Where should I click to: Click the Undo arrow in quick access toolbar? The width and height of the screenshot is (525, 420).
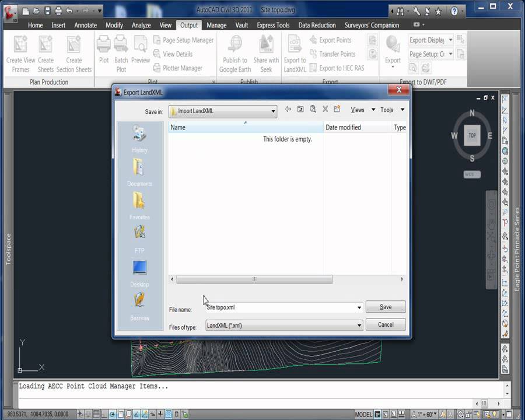coord(69,11)
